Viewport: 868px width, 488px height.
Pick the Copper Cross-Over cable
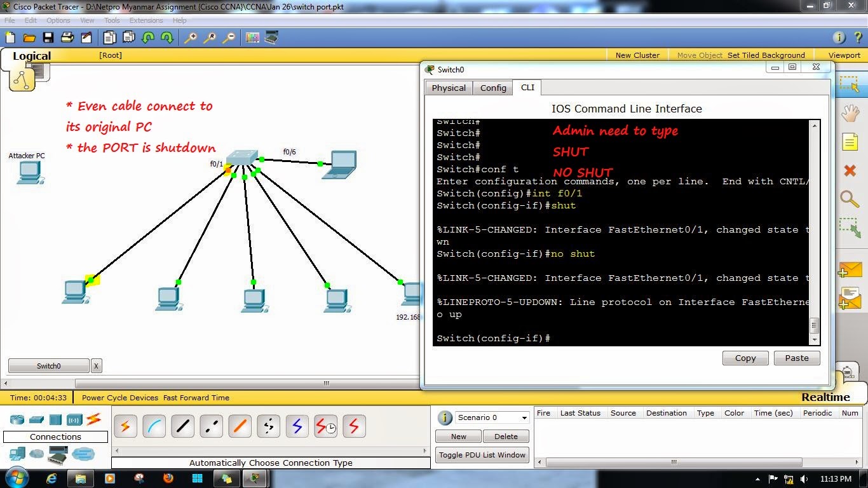pyautogui.click(x=211, y=426)
